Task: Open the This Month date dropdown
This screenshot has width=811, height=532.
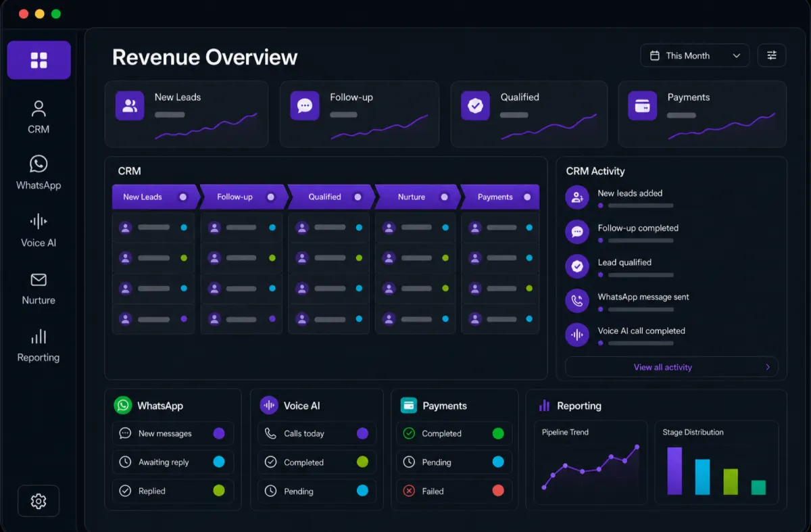Action: tap(695, 55)
